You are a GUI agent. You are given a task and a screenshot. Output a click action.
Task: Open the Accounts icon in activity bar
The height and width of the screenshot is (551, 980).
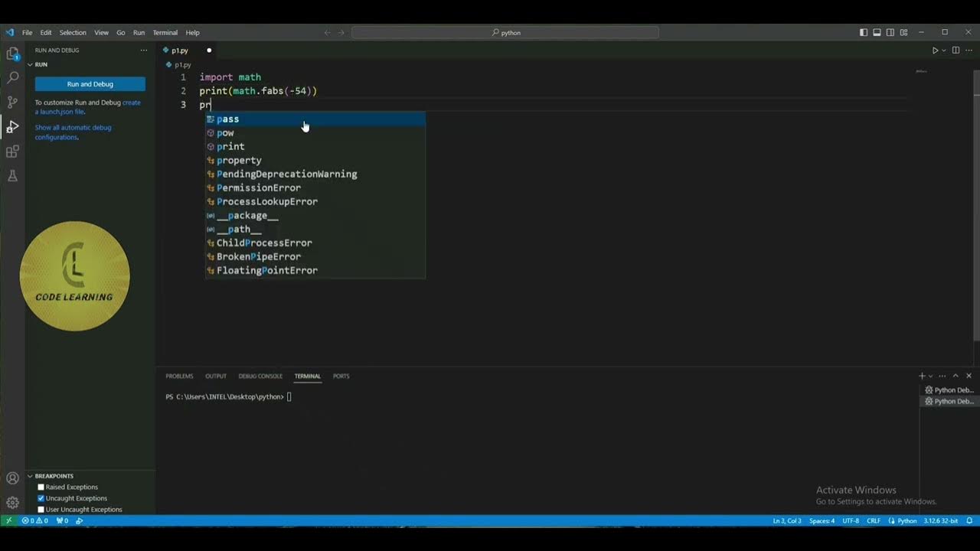pos(12,478)
